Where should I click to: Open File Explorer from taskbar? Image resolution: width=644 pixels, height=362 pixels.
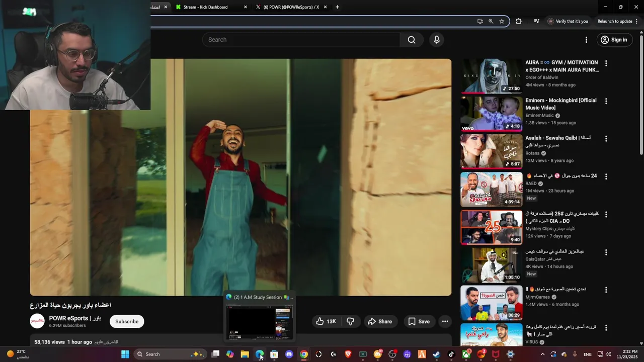pos(245,354)
